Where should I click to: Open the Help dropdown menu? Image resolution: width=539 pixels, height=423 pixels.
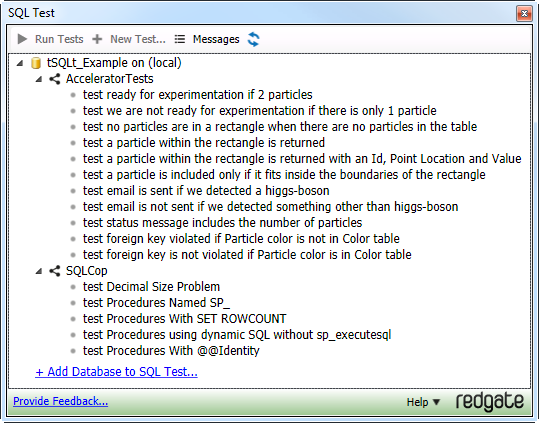423,402
